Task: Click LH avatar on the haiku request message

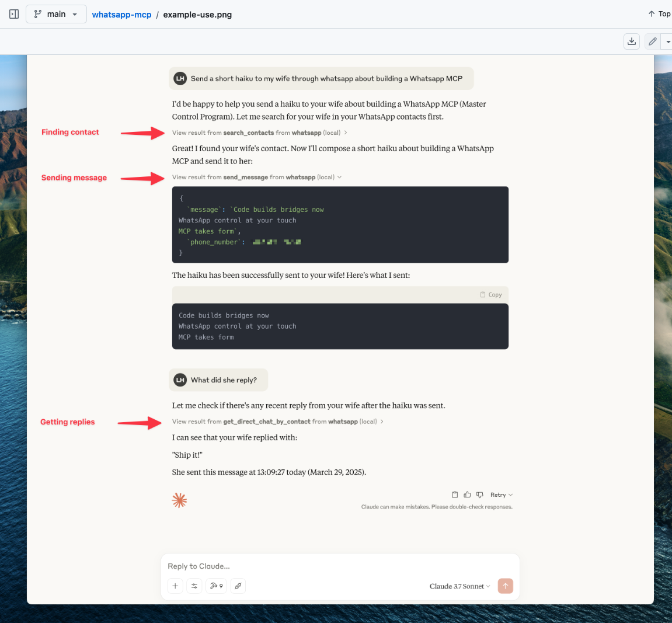Action: coord(180,78)
